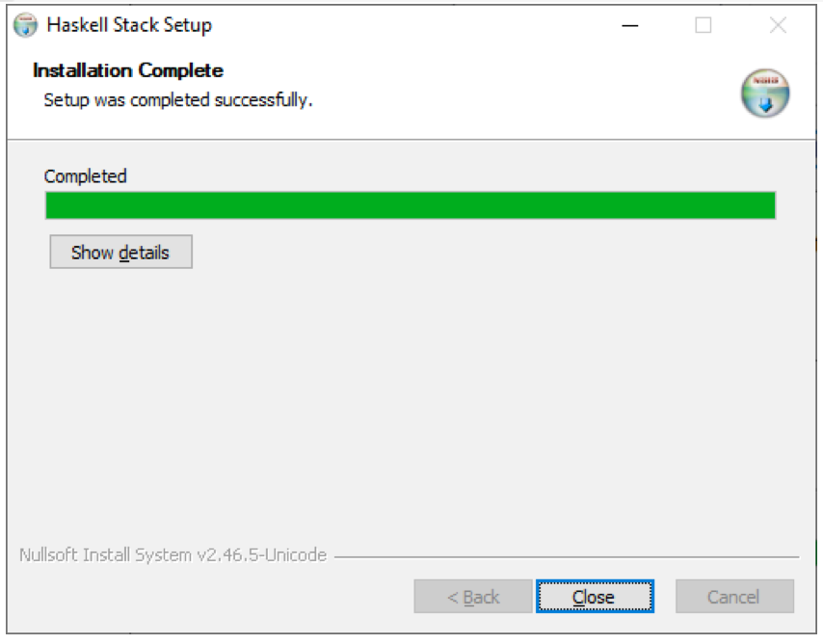Show details of the installation
This screenshot has width=823, height=644.
tap(120, 253)
